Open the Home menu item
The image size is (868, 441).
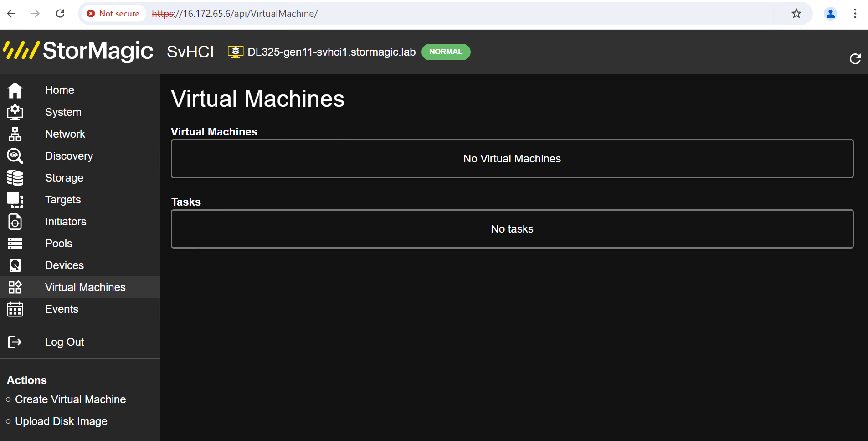pyautogui.click(x=60, y=90)
